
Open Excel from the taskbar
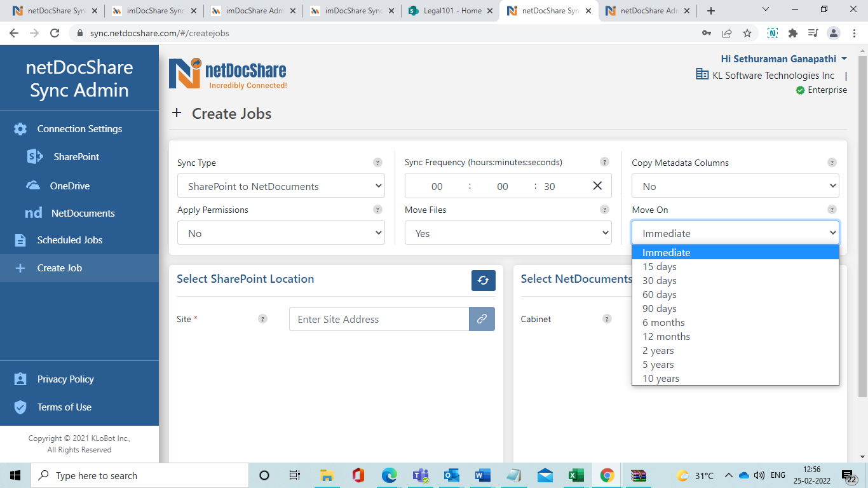point(576,475)
